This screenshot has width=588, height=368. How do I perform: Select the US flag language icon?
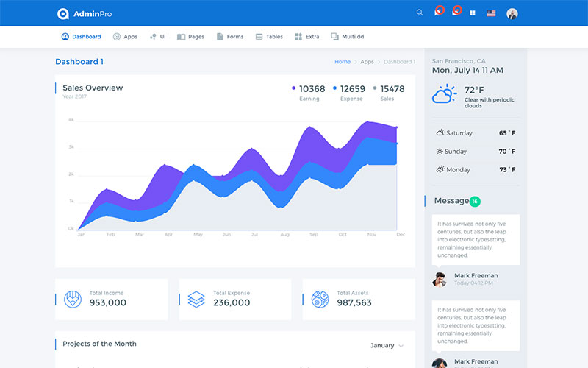(x=491, y=13)
